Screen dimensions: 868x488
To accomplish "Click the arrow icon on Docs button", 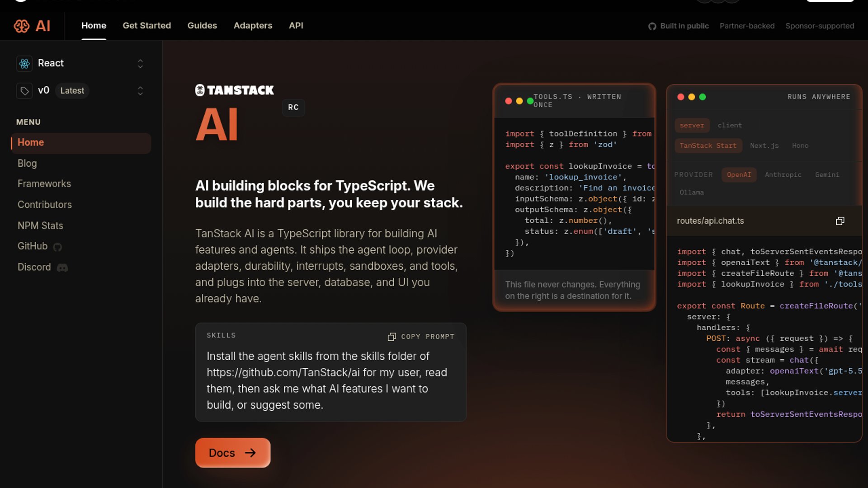I will point(250,453).
